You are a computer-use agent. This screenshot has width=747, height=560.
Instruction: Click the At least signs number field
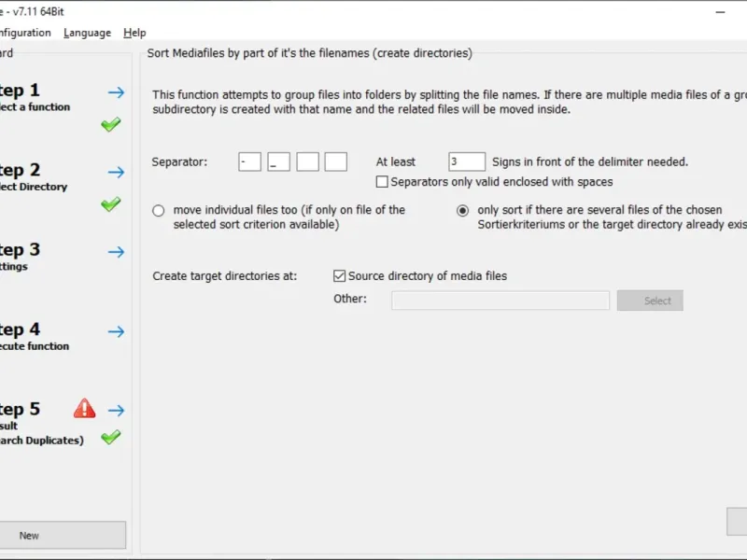tap(466, 162)
